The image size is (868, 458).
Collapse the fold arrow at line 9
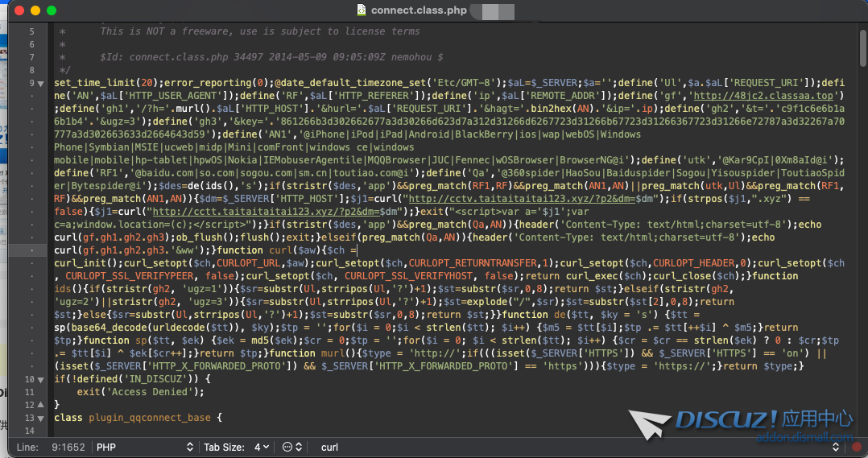point(40,84)
